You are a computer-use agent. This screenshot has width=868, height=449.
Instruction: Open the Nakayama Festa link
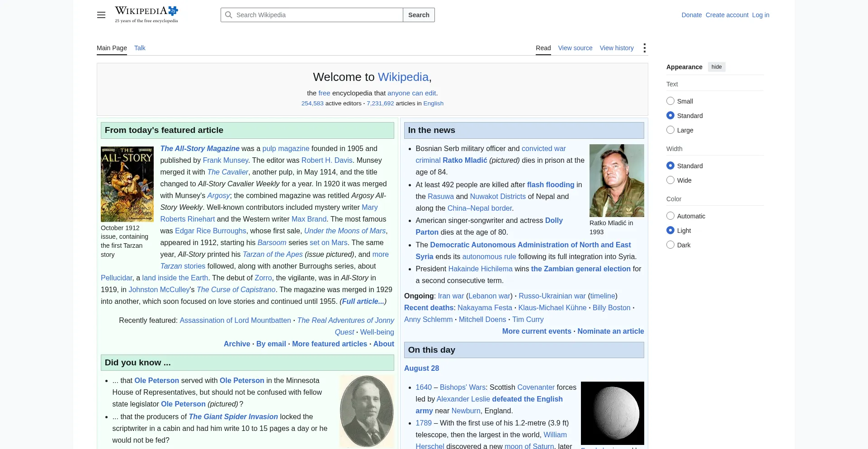point(485,307)
